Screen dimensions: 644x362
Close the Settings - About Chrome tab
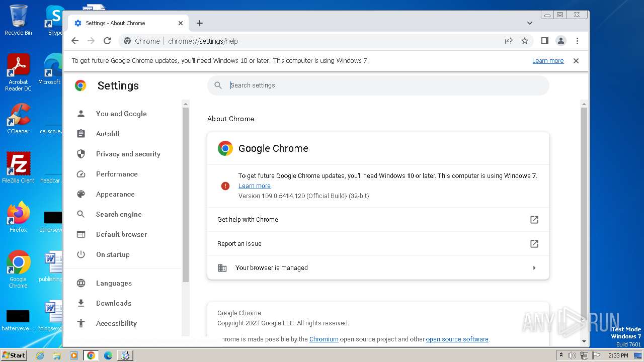[181, 23]
